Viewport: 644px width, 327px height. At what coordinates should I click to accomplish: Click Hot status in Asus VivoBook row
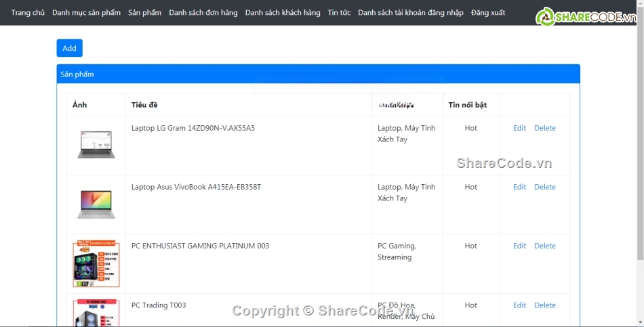tap(471, 187)
